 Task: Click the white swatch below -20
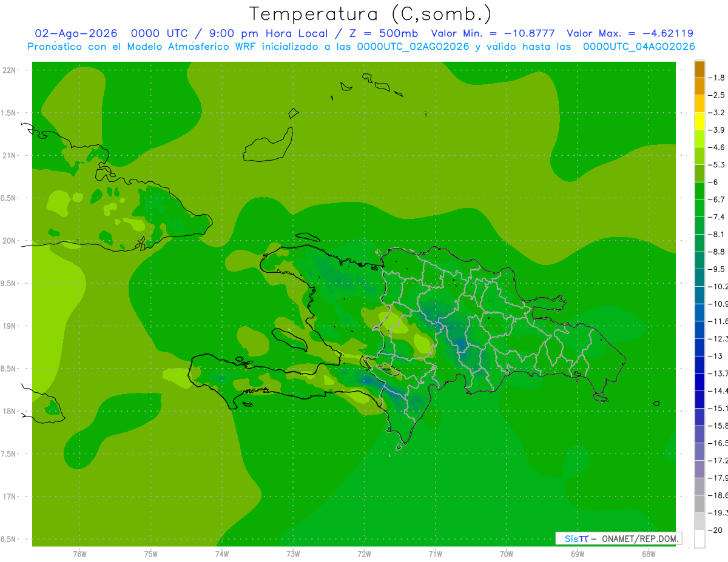tap(699, 539)
